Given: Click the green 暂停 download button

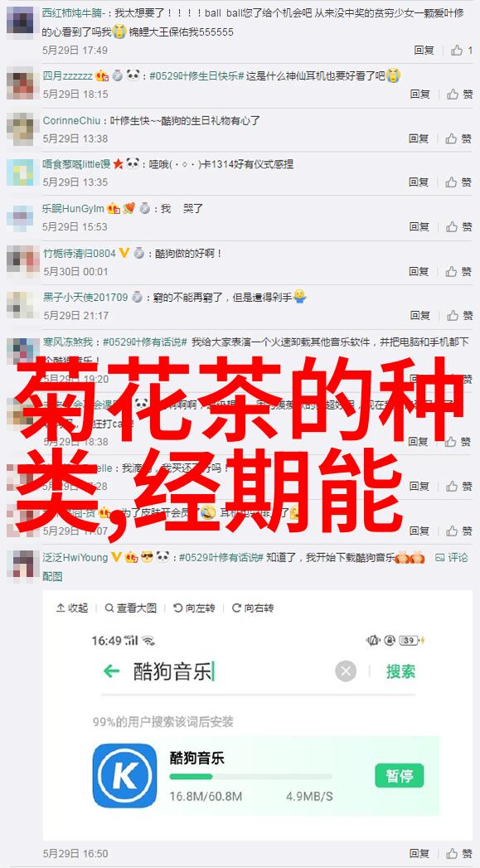Looking at the screenshot, I should click(x=399, y=775).
